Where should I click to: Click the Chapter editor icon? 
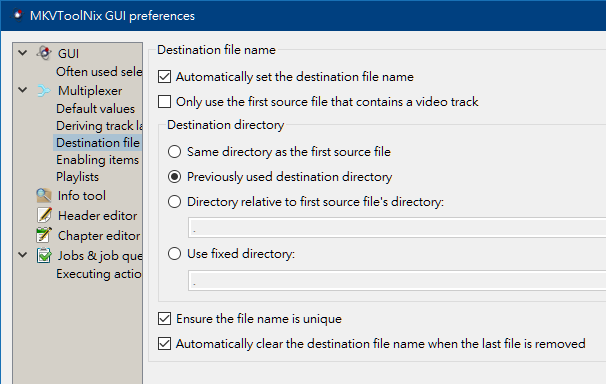44,235
